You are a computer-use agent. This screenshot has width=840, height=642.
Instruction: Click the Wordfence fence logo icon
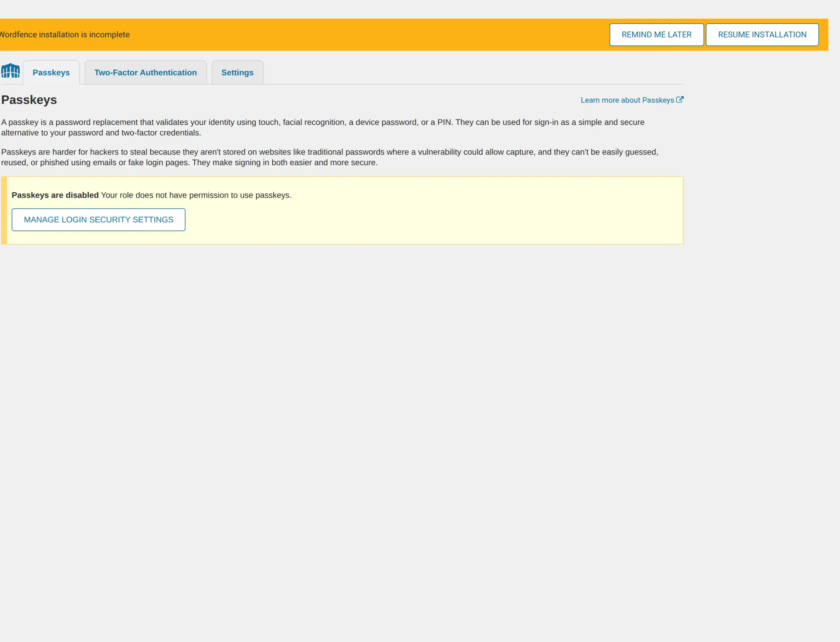click(x=10, y=71)
